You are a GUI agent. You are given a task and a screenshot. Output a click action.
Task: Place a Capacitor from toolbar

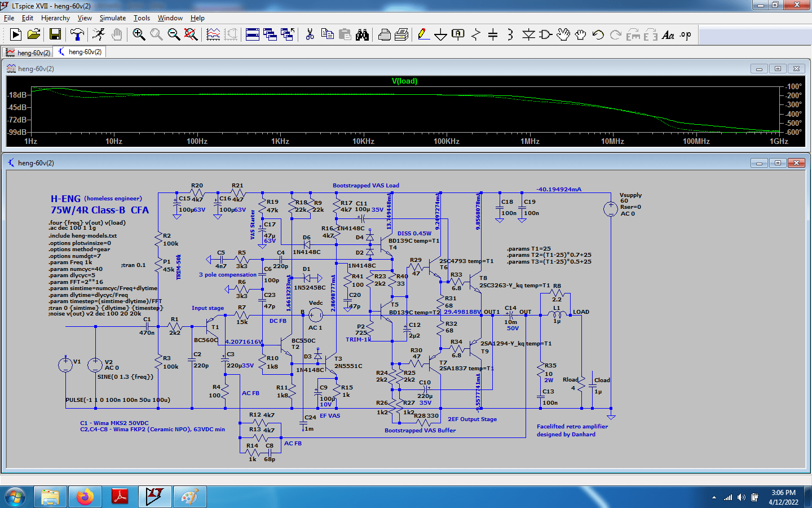[493, 35]
